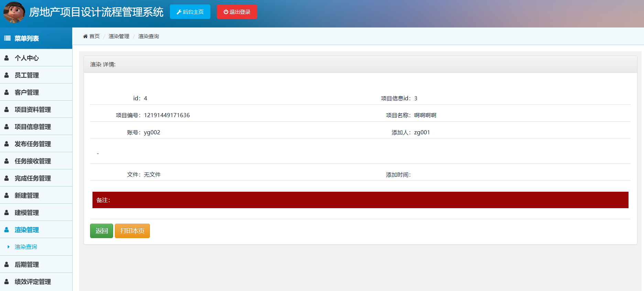Click the cartoon avatar logo

[14, 12]
